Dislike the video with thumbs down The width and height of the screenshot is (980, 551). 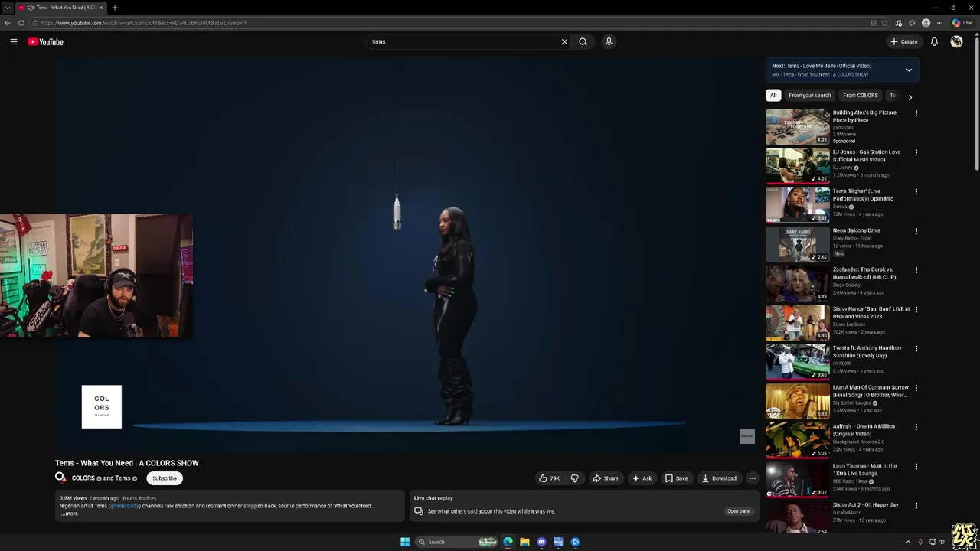pos(574,478)
